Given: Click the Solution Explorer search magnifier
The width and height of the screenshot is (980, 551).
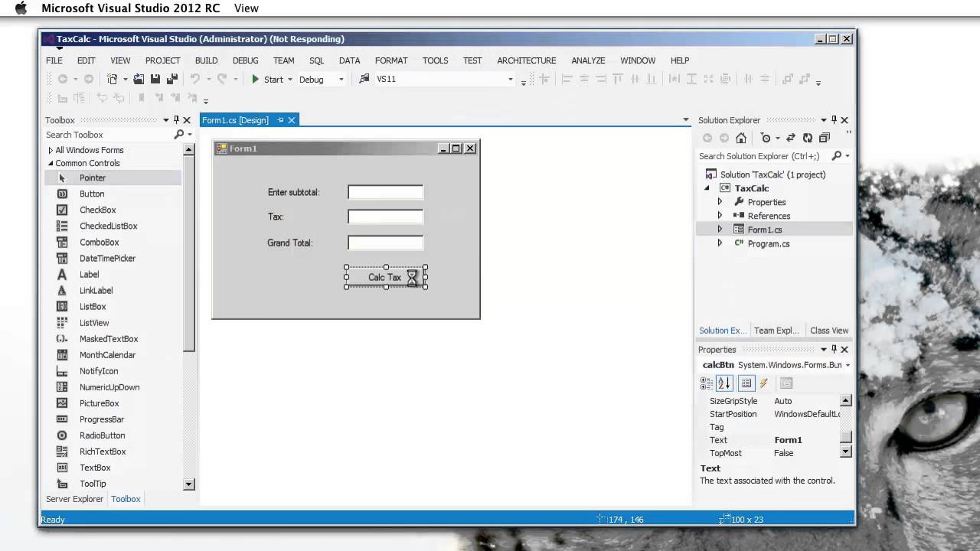Looking at the screenshot, I should pyautogui.click(x=837, y=156).
